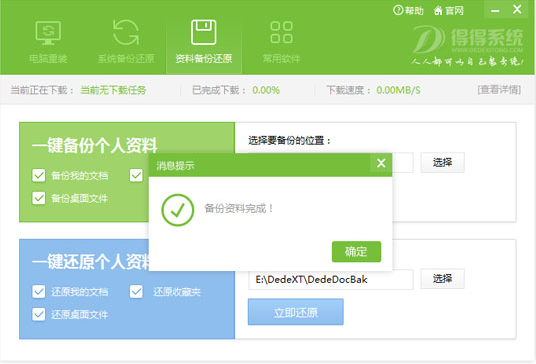Click 选择要备份的位置 label
The height and width of the screenshot is (364, 536).
290,140
